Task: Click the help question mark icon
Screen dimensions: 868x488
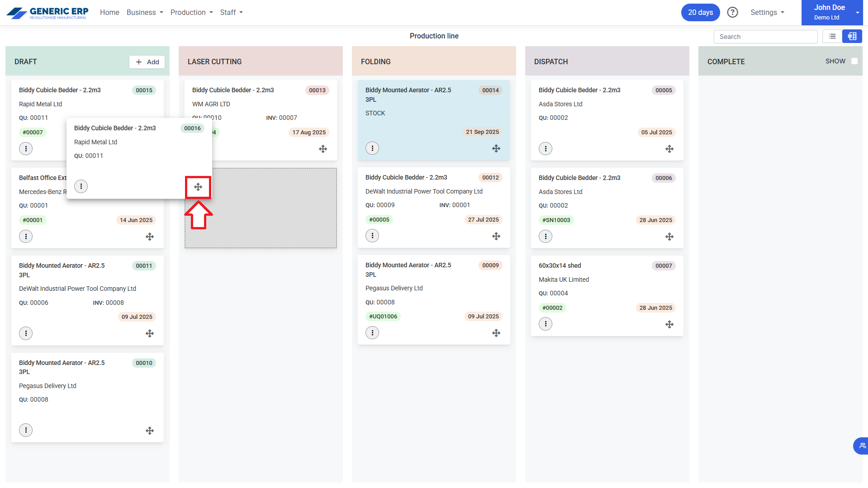Action: coord(732,12)
